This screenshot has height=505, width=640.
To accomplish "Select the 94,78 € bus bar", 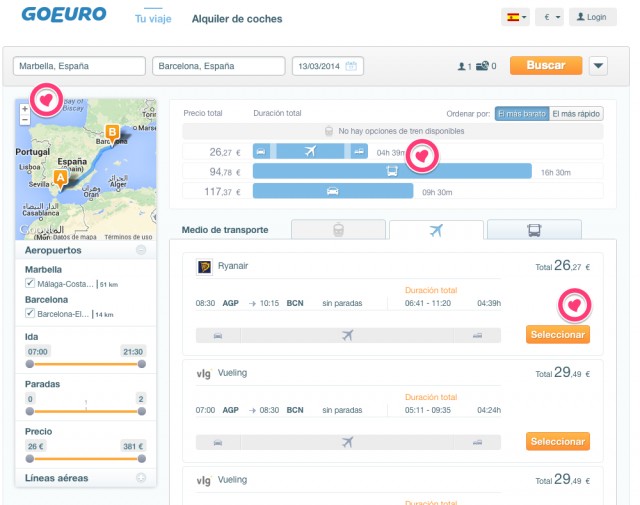I will [392, 171].
